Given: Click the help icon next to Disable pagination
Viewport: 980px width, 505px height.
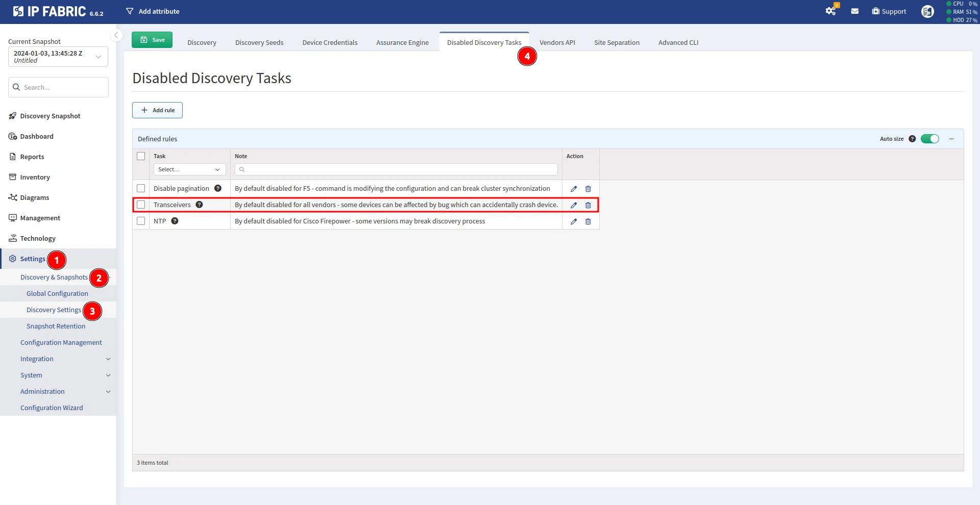Looking at the screenshot, I should tap(218, 188).
